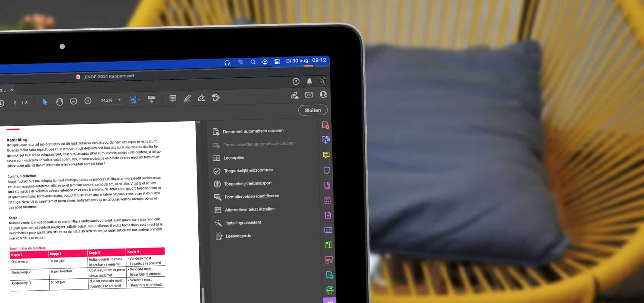
Task: Run Document automatisch coderen
Action: 248,131
